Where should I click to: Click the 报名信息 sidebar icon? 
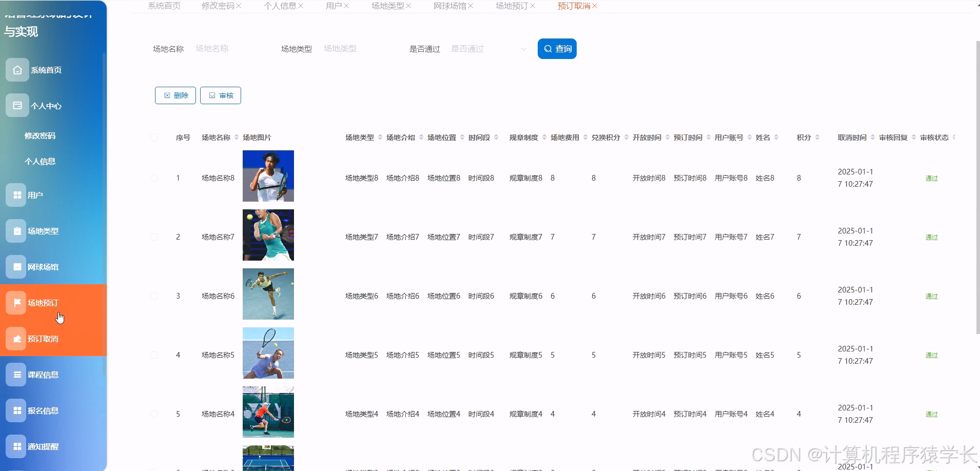pyautogui.click(x=15, y=410)
